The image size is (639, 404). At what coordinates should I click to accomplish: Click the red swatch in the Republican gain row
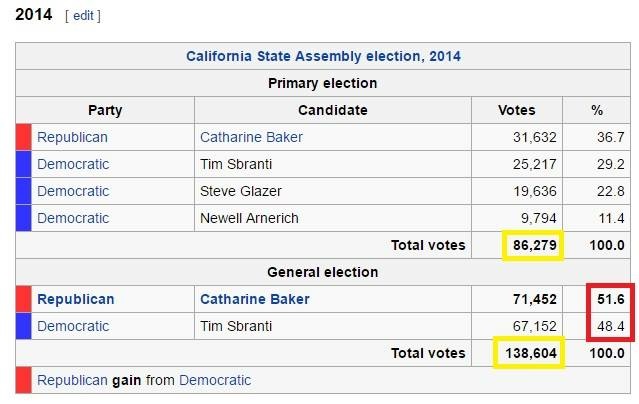(24, 380)
